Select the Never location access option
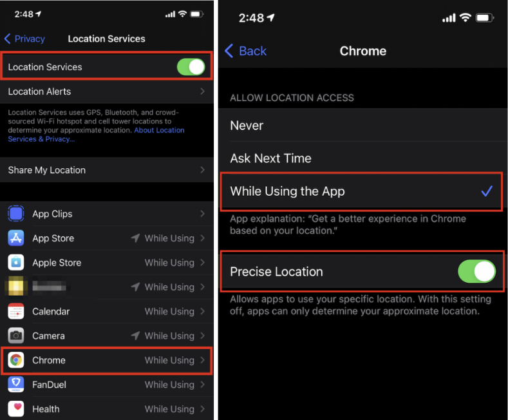The height and width of the screenshot is (420, 508). tap(363, 126)
